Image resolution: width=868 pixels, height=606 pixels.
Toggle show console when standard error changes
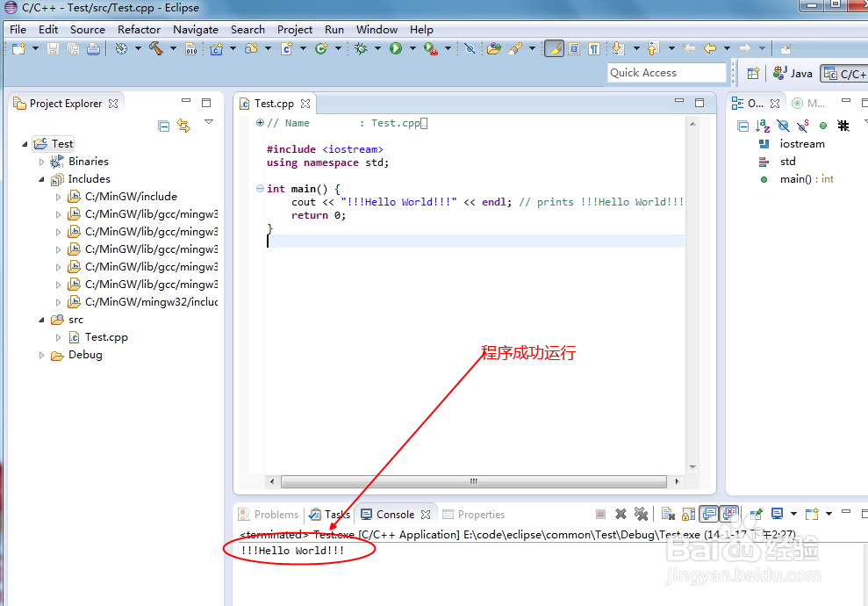coord(729,514)
